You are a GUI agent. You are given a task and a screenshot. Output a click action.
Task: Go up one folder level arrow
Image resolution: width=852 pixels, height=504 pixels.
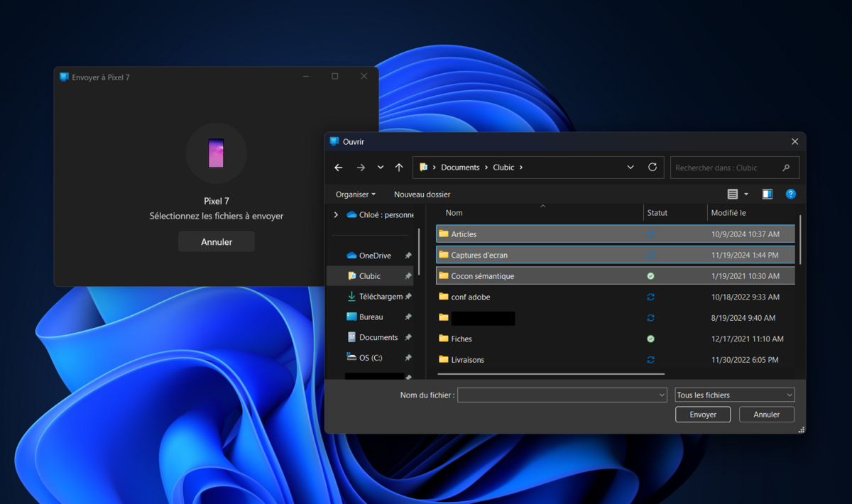(399, 168)
